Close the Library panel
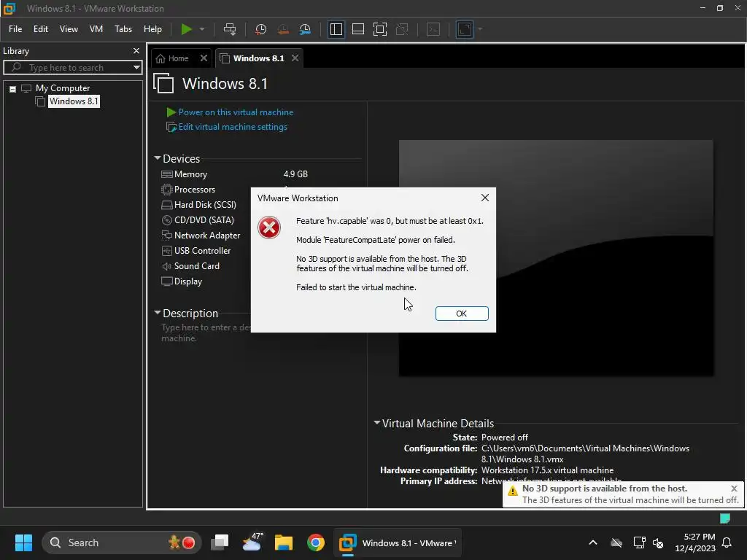Viewport: 747px width, 560px height. click(136, 50)
